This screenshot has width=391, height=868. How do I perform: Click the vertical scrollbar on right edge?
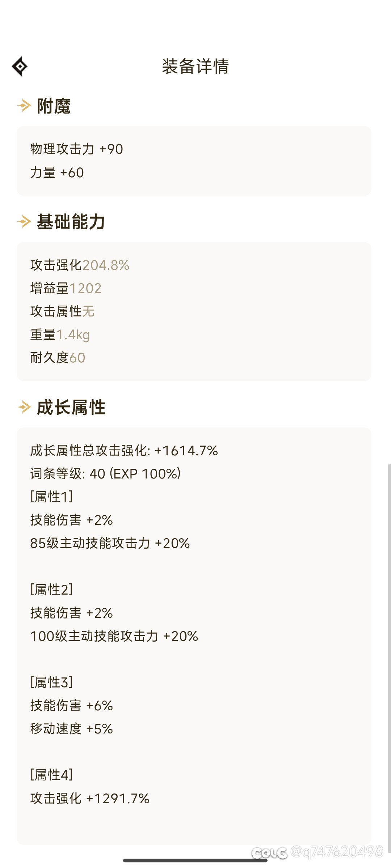coord(389,656)
